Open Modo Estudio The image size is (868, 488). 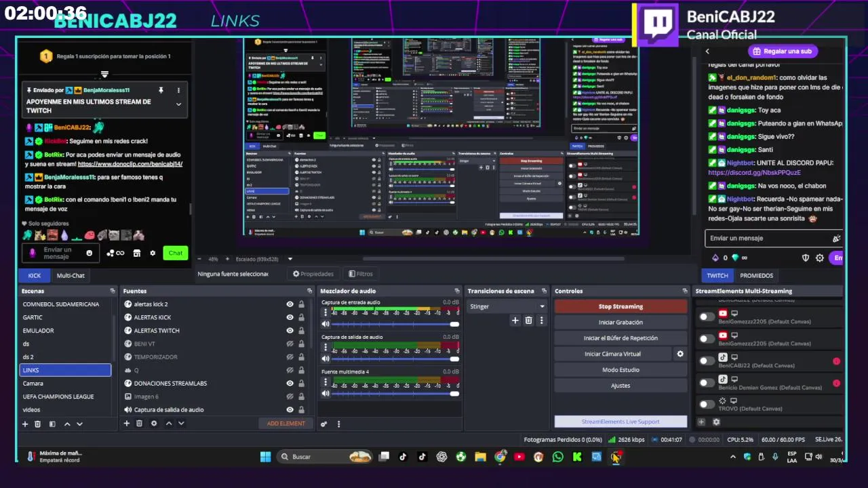[620, 369]
